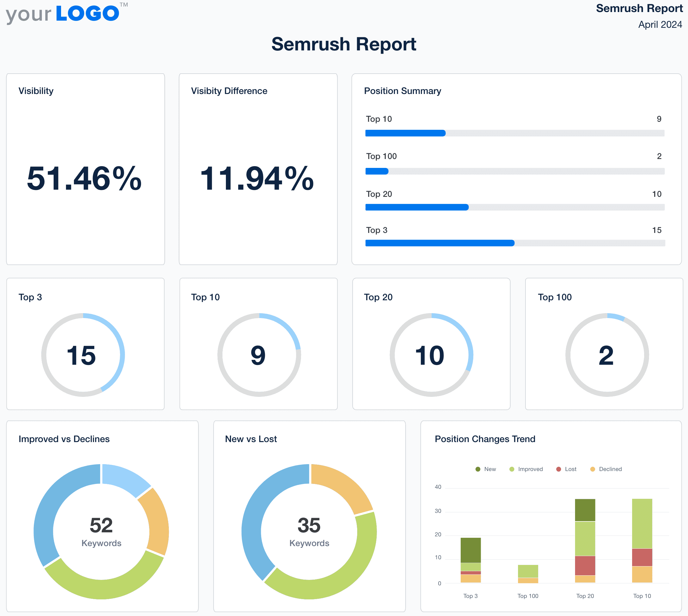Expand the Position Summary card
Screen dimensions: 688x616
point(402,91)
